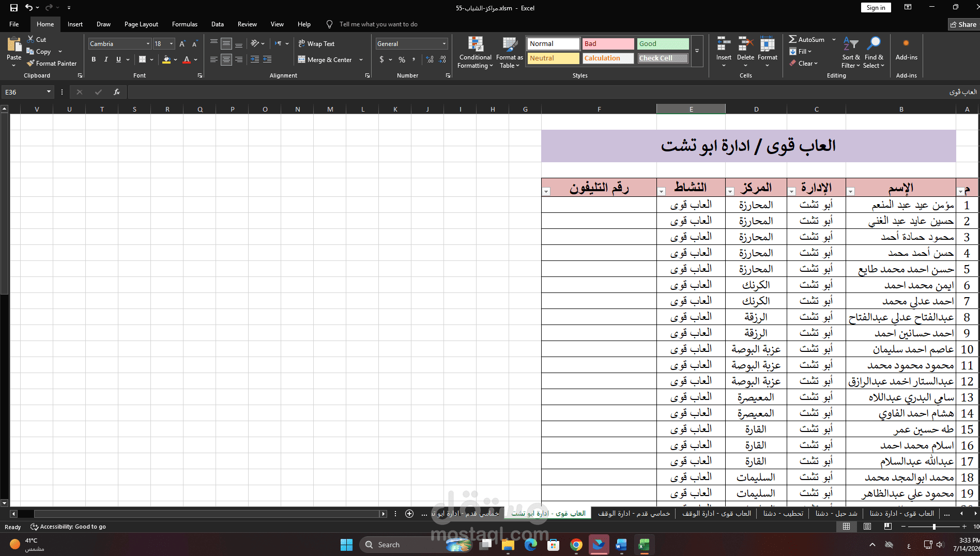
Task: Apply the Bad cell style swatch
Action: (x=608, y=44)
